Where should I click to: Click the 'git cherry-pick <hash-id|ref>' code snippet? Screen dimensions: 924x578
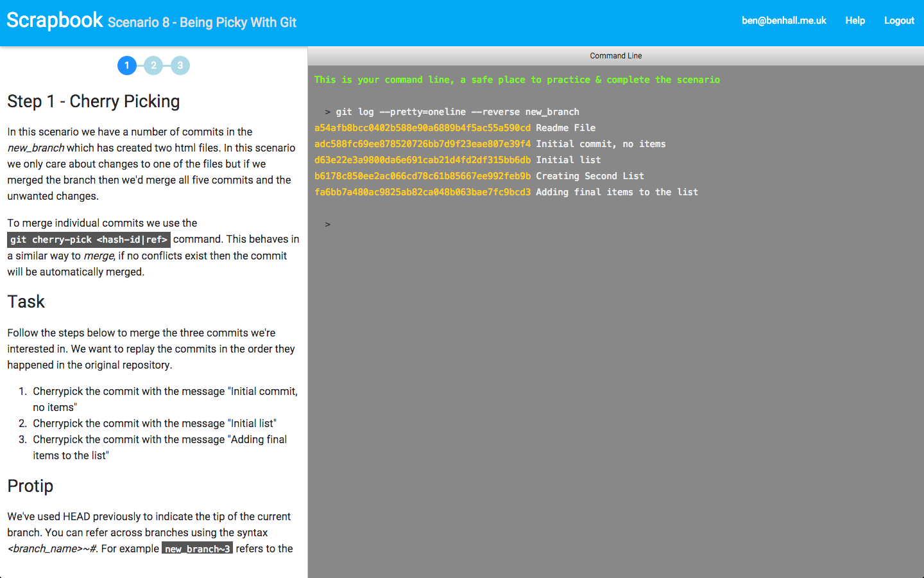pos(89,240)
